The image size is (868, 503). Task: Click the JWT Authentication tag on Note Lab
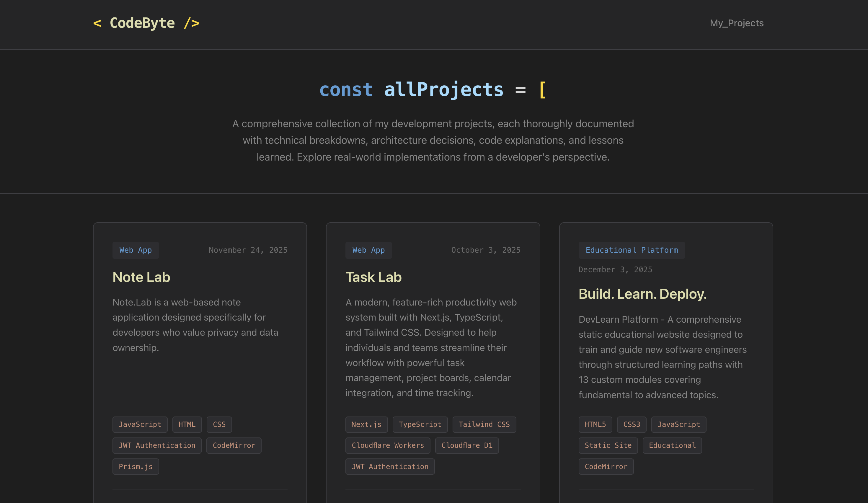[x=157, y=445]
